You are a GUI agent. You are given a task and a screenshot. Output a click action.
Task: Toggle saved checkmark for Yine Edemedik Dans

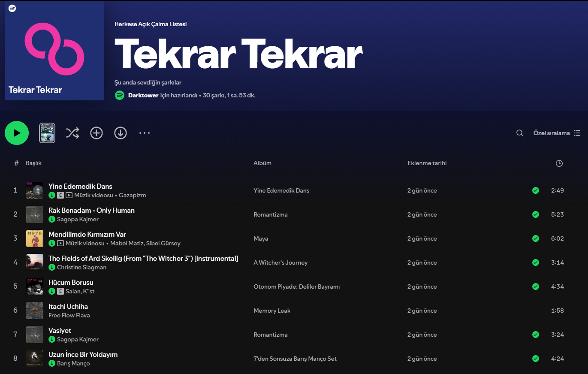tap(536, 190)
